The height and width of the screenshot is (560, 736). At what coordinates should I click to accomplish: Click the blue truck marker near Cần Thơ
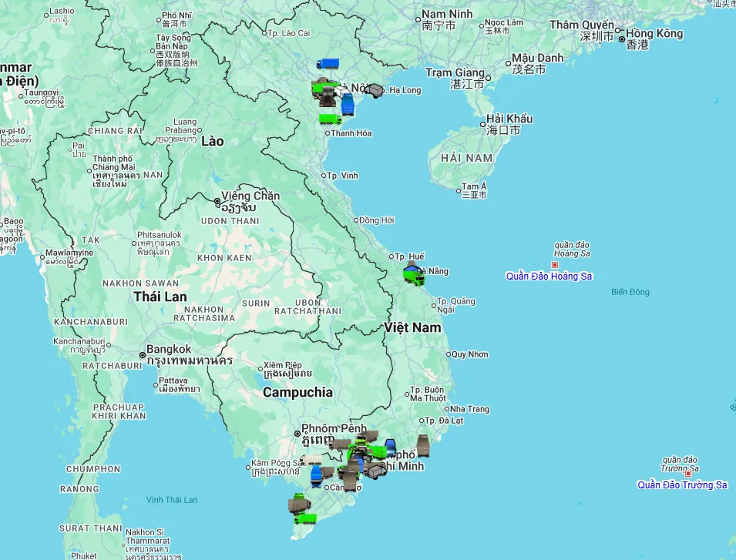click(317, 475)
